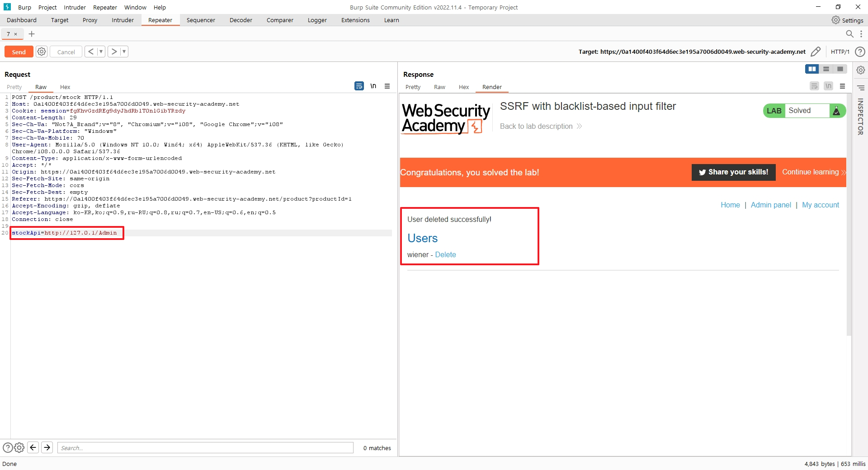This screenshot has height=470, width=868.
Task: Switch to the Dashboard tab
Action: click(22, 20)
